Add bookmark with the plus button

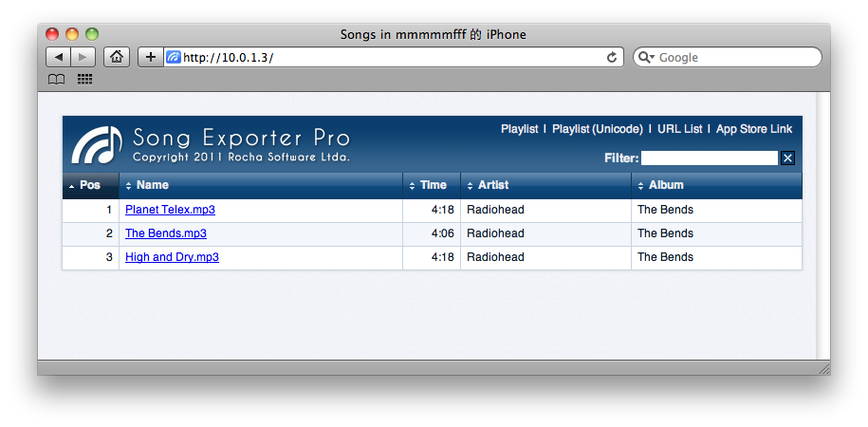tap(151, 57)
